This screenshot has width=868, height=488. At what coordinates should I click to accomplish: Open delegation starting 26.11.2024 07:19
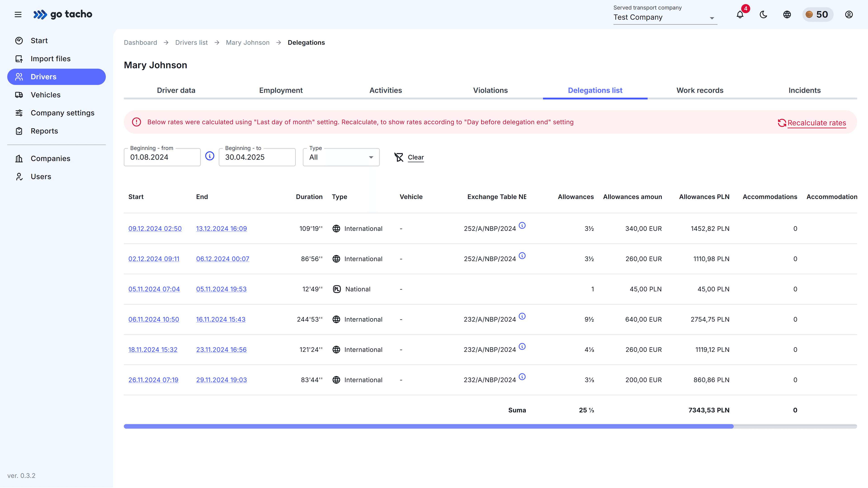tap(153, 380)
